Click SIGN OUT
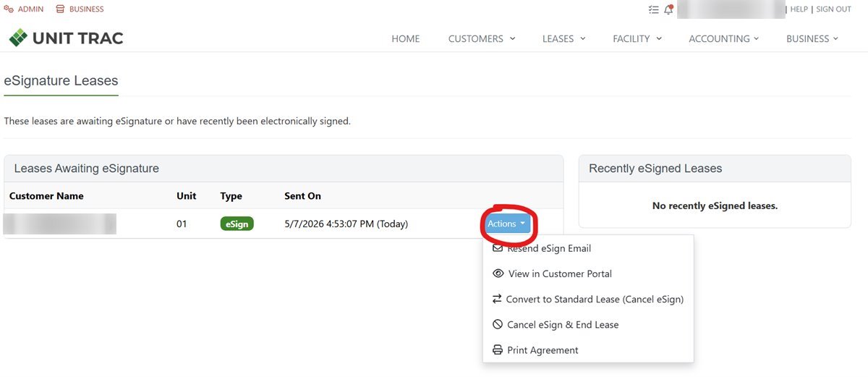Screen dimensions: 868x377 (833, 9)
